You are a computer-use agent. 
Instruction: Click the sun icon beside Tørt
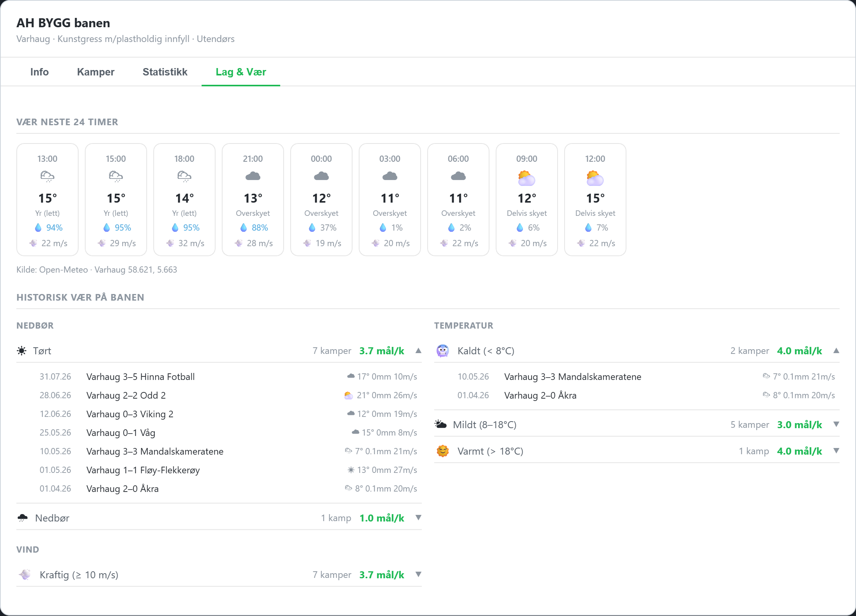pyautogui.click(x=22, y=351)
